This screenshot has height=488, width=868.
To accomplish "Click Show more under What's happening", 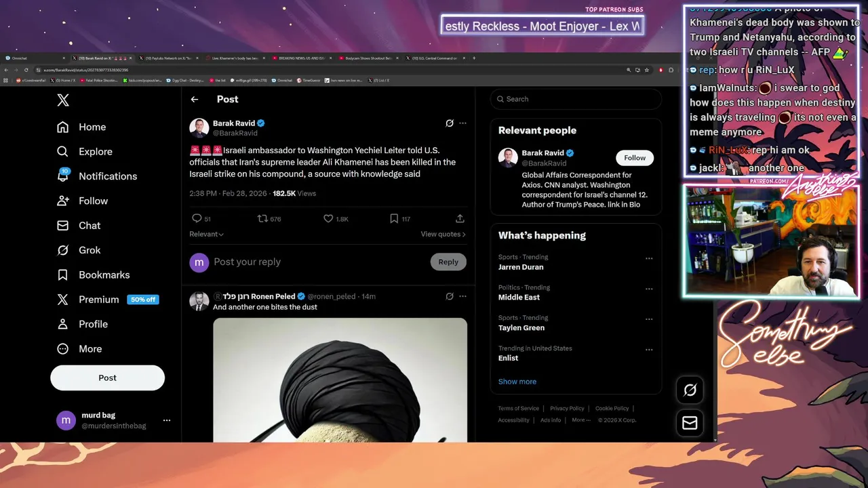I will (517, 382).
